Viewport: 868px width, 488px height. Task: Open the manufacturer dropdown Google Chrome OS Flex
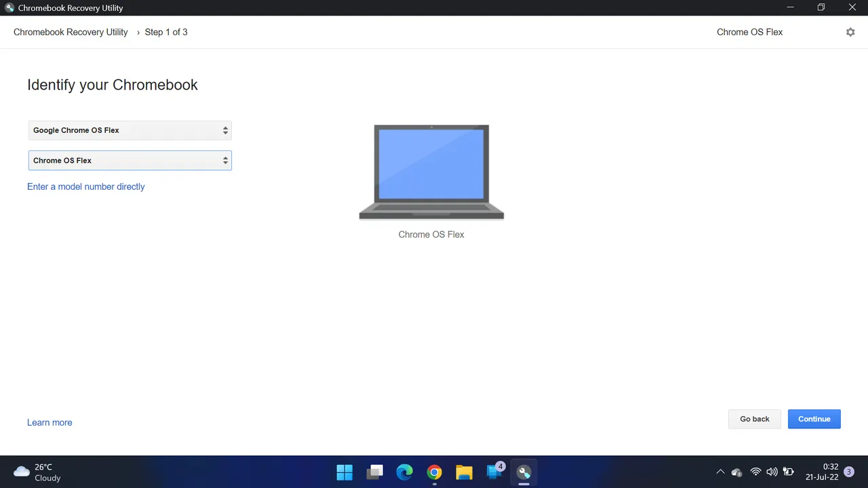click(x=130, y=130)
